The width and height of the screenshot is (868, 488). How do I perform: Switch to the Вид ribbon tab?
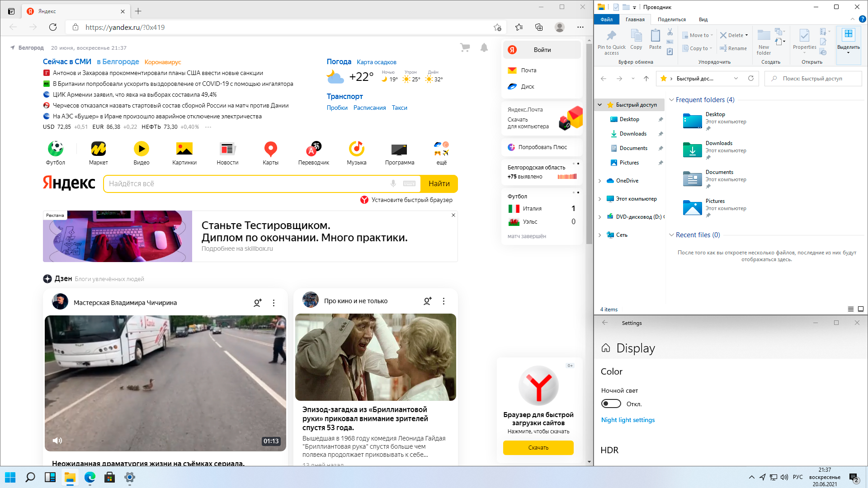(703, 19)
